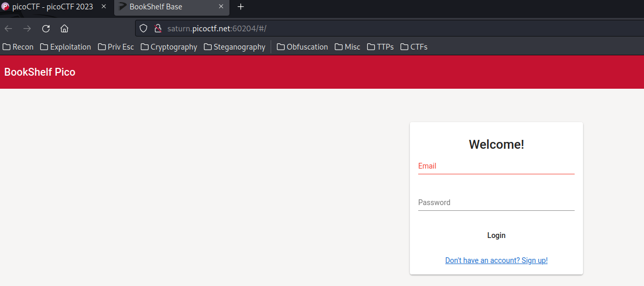Close the BookShelf Base tab
Screen dimensions: 644x286
(221, 7)
